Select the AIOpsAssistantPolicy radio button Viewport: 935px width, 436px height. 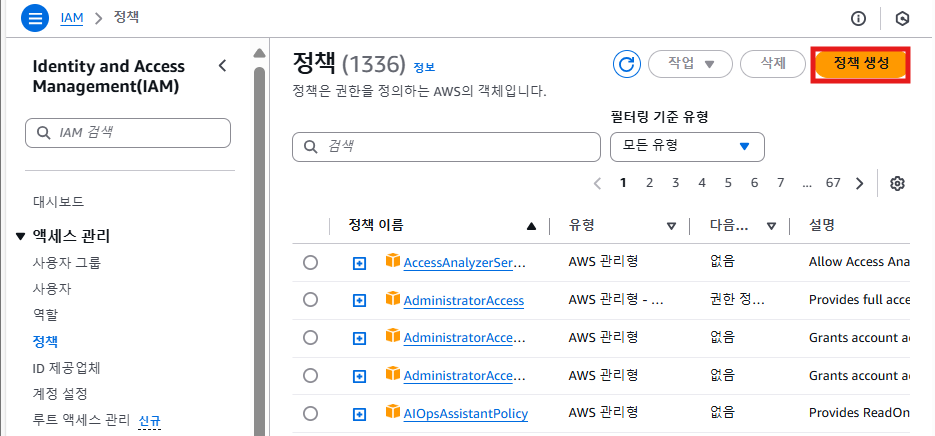(x=310, y=413)
